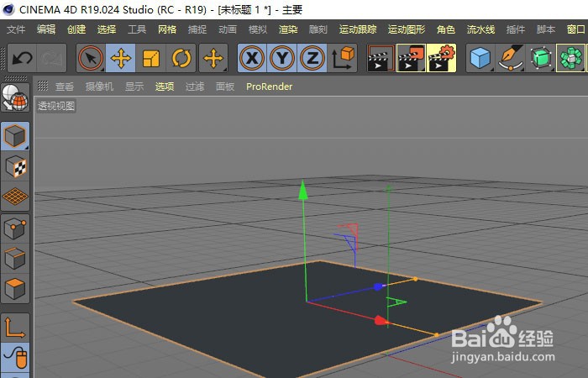The height and width of the screenshot is (378, 588).
Task: Open the 捕捉 menu
Action: [197, 29]
